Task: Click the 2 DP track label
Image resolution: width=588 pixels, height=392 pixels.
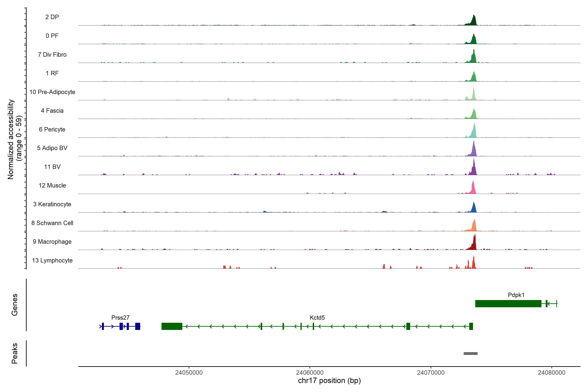Action: point(52,17)
